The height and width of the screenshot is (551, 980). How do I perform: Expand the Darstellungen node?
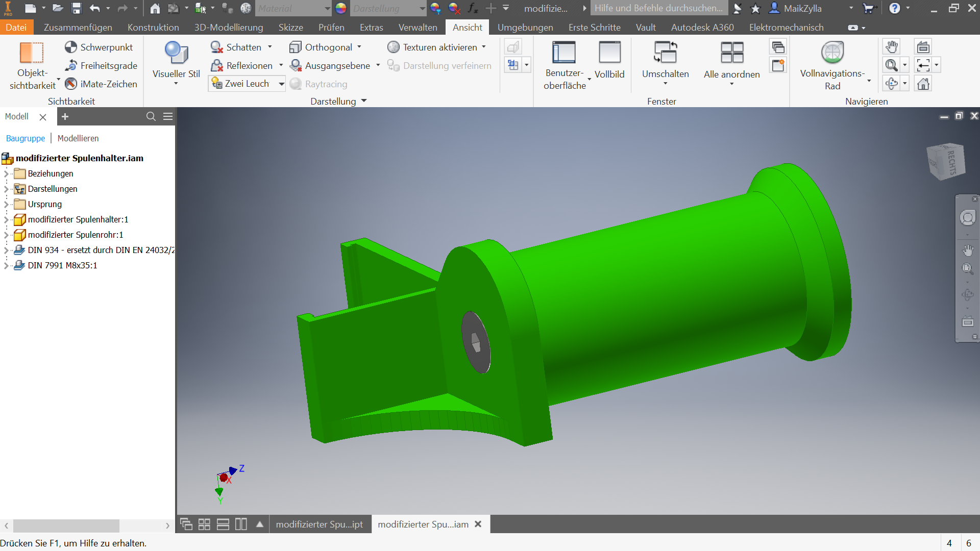(x=6, y=189)
